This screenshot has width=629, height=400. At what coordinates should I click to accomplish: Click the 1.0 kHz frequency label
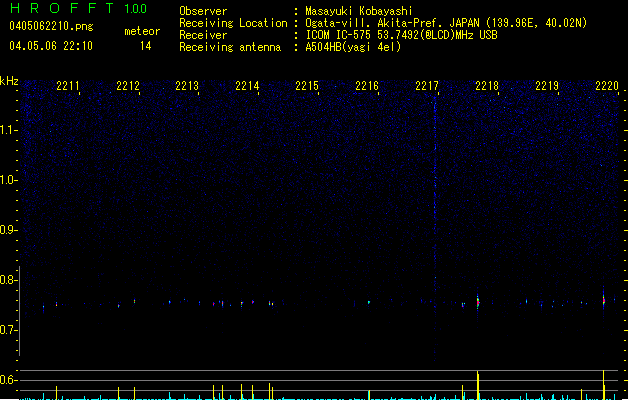(x=9, y=180)
